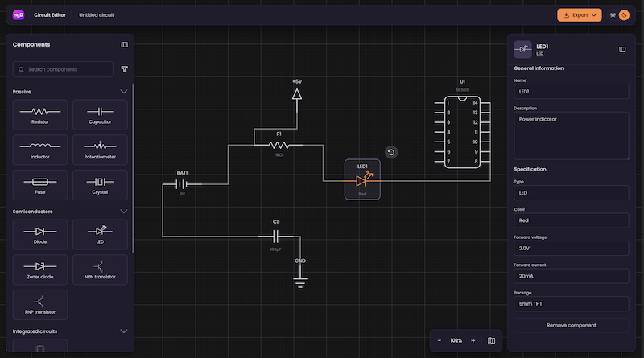Select the +5V power symbol on canvas
Image resolution: width=644 pixels, height=358 pixels.
297,94
